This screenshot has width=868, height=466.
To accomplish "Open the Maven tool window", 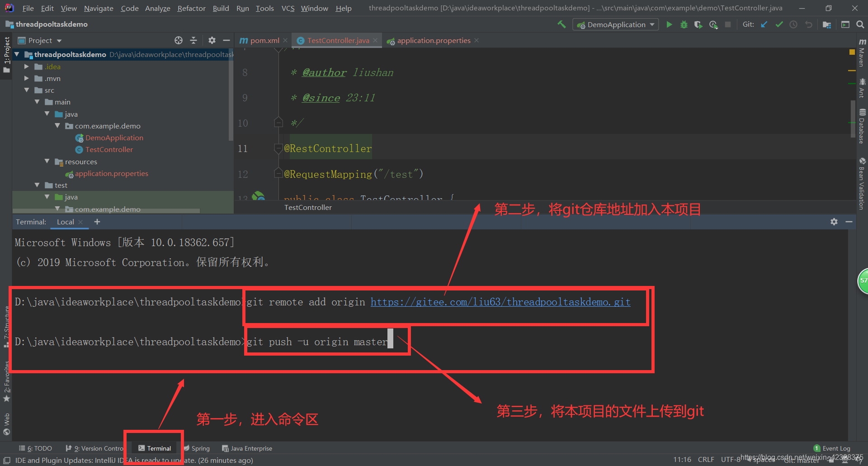I will pyautogui.click(x=862, y=52).
